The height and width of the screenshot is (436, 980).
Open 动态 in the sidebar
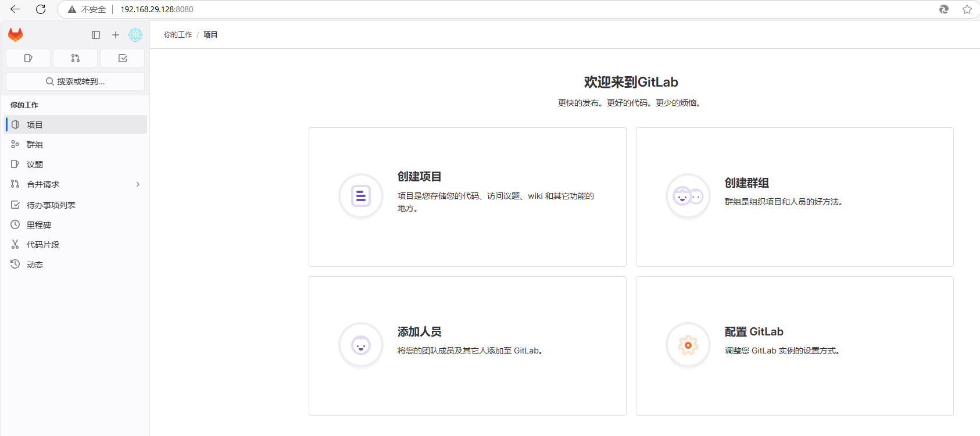(76, 265)
